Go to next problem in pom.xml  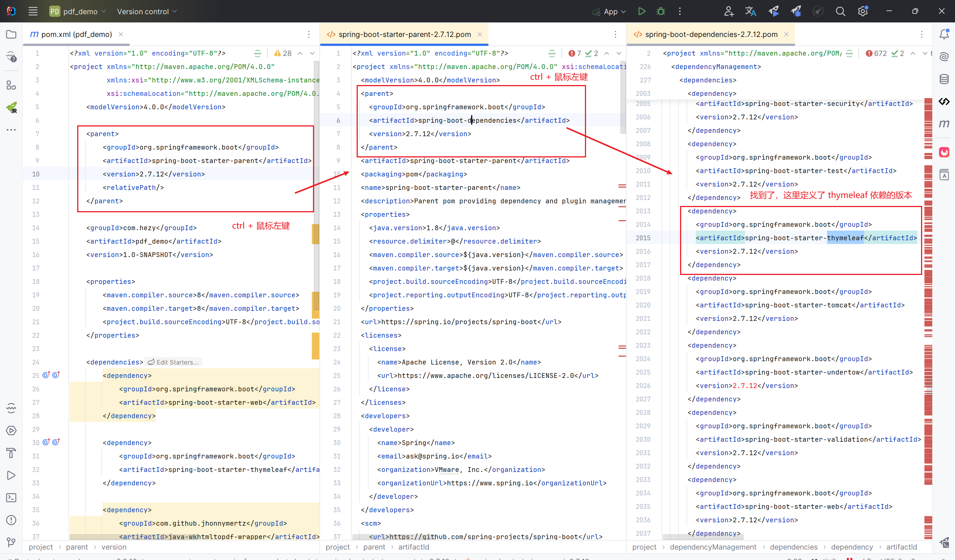coord(312,53)
